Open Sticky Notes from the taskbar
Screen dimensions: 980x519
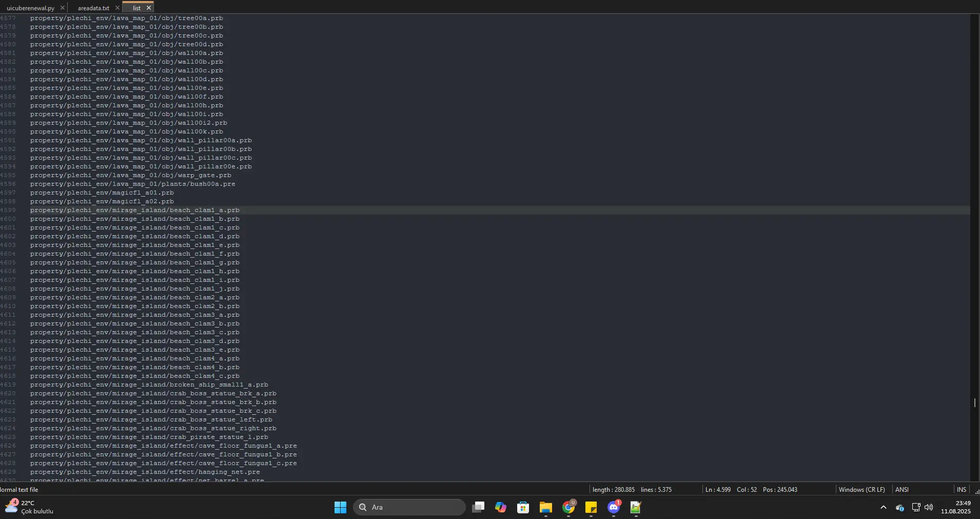(x=591, y=507)
